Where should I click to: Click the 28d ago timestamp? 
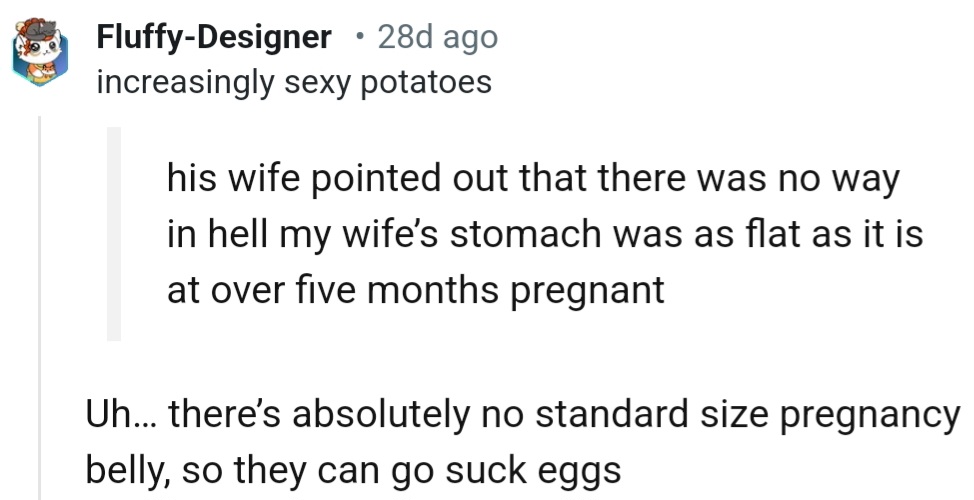(437, 38)
